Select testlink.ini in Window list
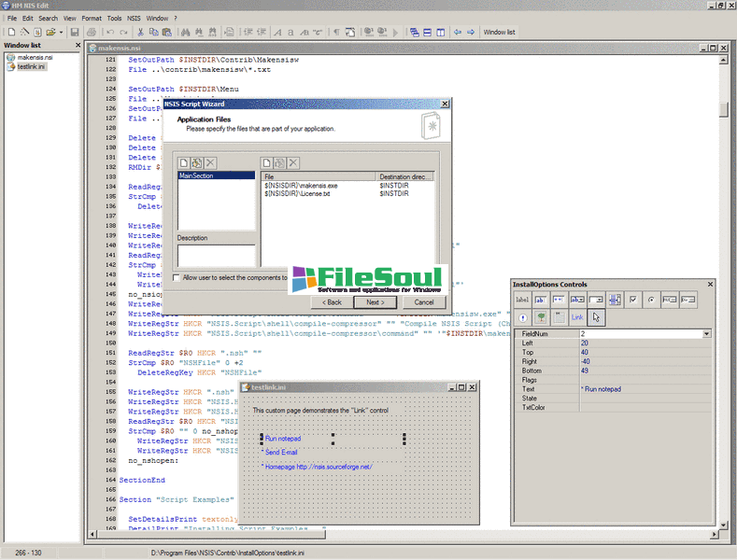737x560 pixels. point(32,67)
